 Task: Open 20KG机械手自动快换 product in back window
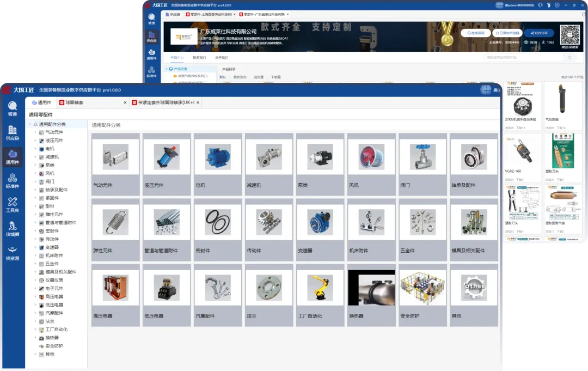pyautogui.click(x=523, y=106)
